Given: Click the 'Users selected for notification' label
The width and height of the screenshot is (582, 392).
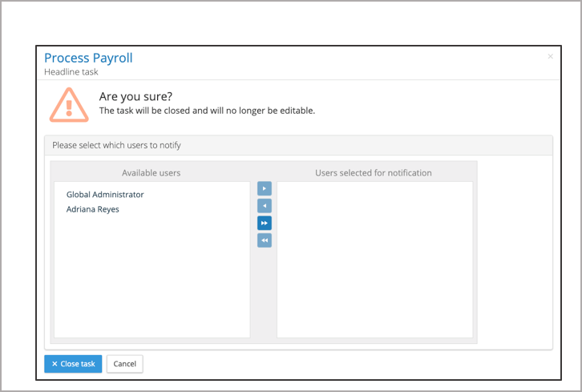Looking at the screenshot, I should point(374,173).
